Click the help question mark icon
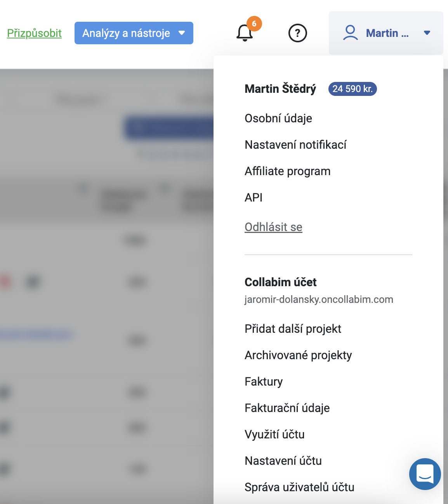448x504 pixels. pyautogui.click(x=298, y=33)
